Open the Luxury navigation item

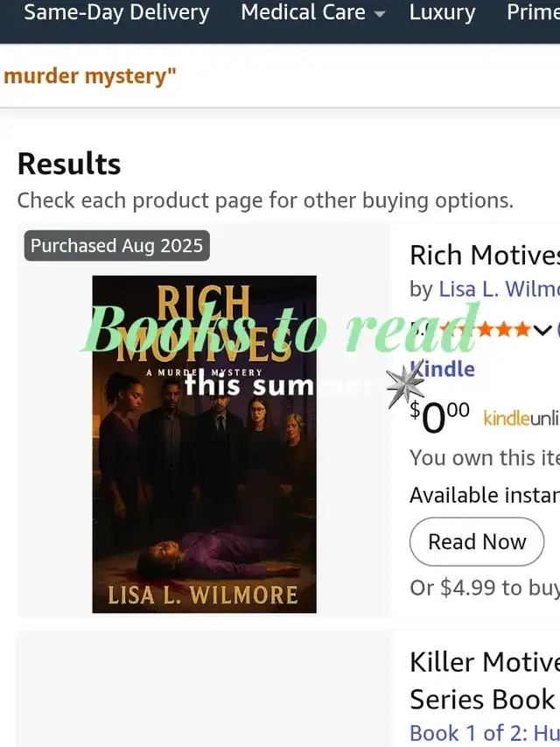pyautogui.click(x=442, y=13)
